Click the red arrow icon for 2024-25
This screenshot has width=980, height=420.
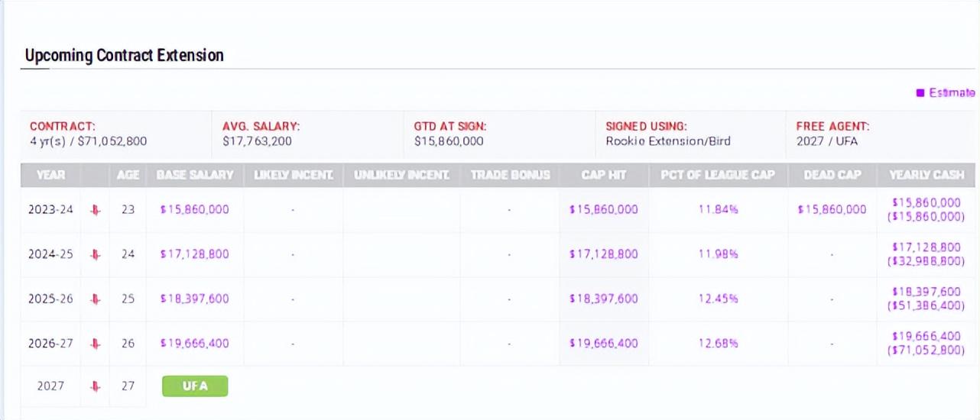96,254
